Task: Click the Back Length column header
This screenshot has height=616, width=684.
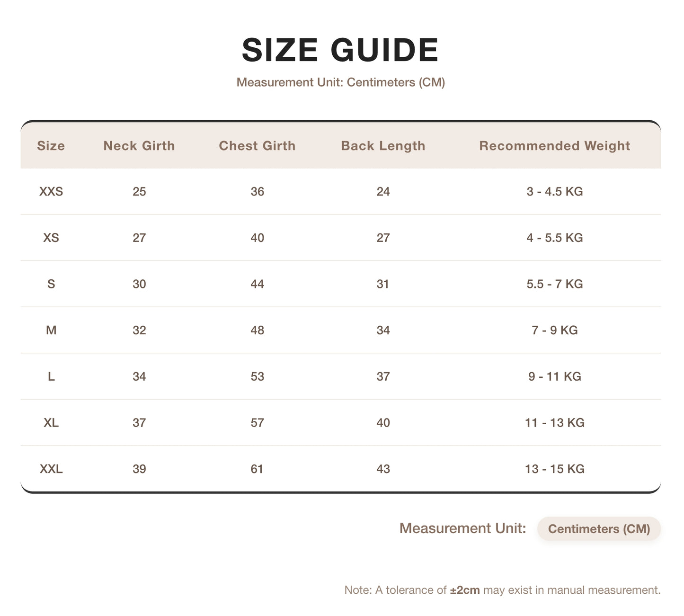Action: pos(383,146)
